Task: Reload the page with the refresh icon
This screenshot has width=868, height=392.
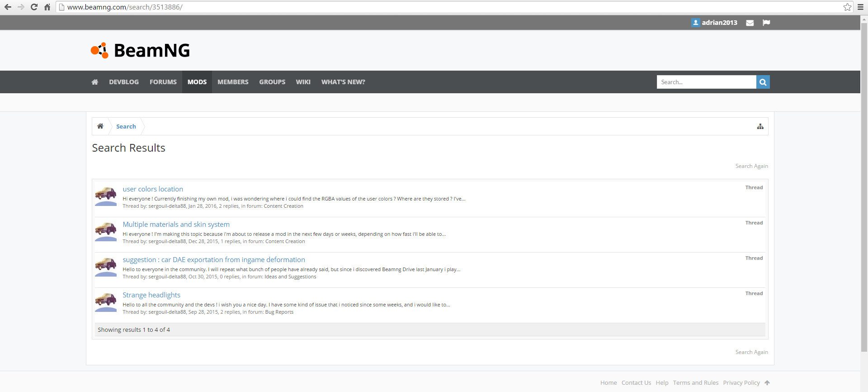Action: tap(34, 7)
